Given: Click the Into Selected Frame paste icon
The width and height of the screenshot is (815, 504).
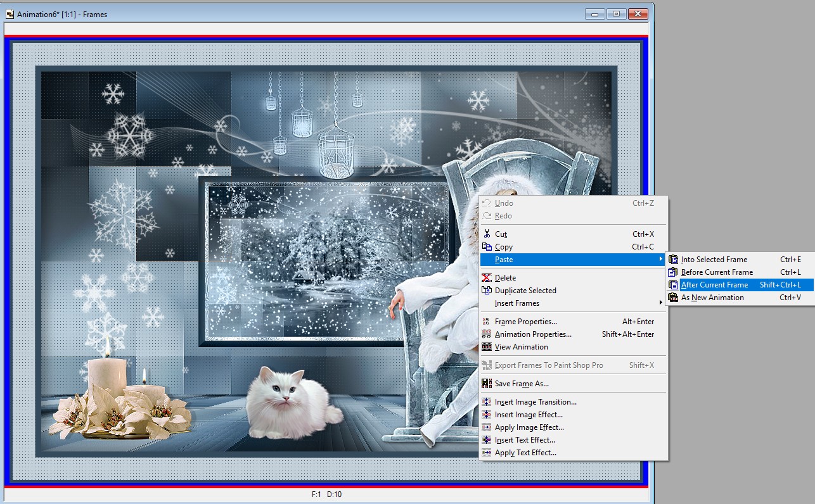Looking at the screenshot, I should pyautogui.click(x=673, y=260).
